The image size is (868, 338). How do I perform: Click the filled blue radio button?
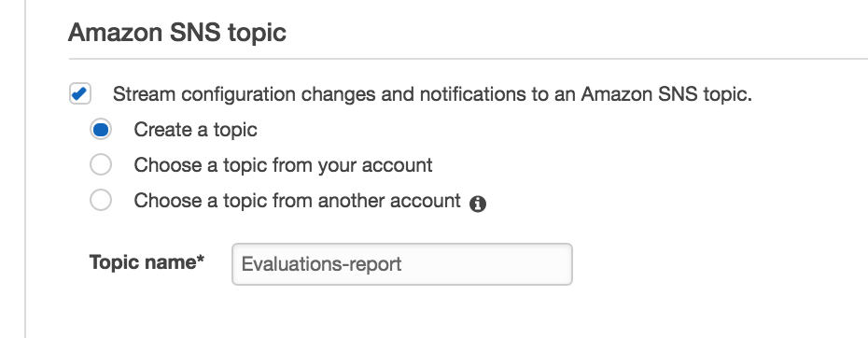tap(101, 130)
